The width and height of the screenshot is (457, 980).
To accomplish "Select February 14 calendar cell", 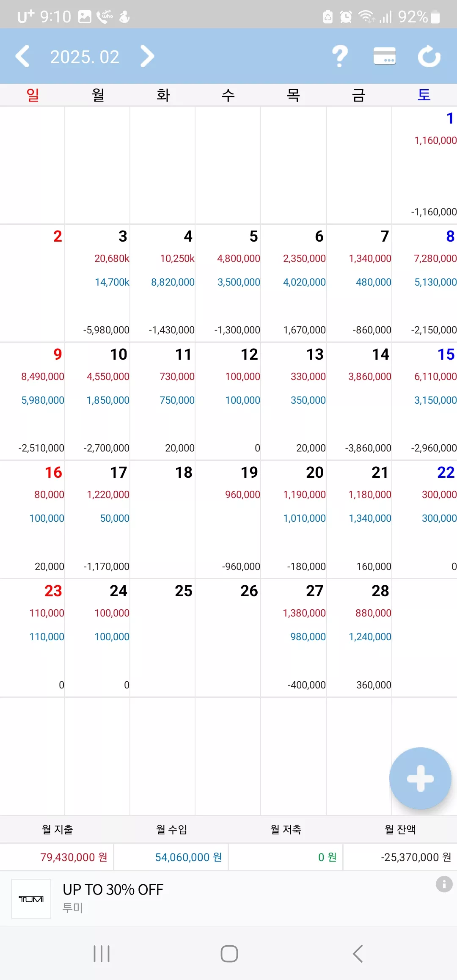I will coord(359,401).
